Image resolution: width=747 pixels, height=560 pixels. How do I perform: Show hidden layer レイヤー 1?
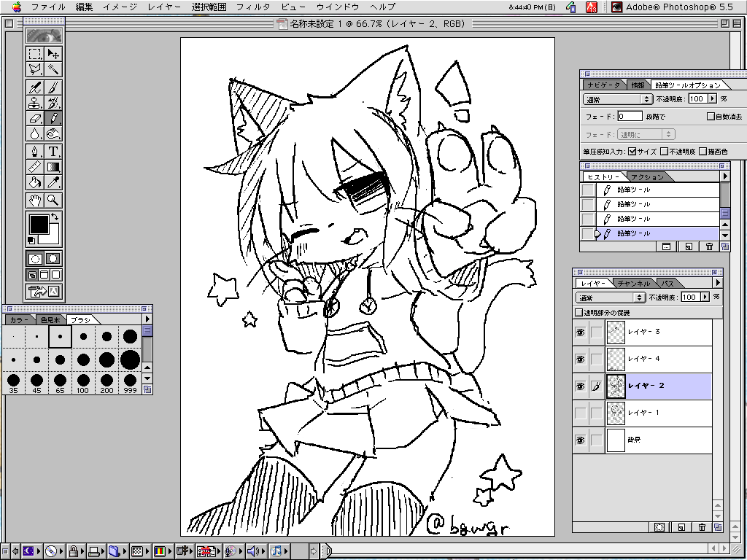point(581,413)
